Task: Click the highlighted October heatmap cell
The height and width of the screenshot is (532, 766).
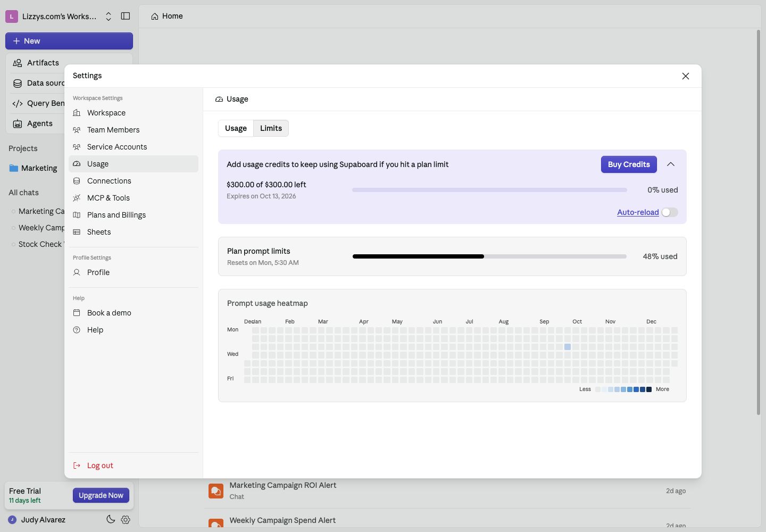Action: pyautogui.click(x=568, y=347)
